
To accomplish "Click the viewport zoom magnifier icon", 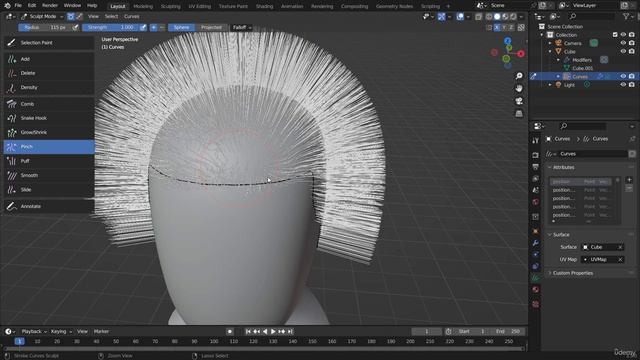I will [519, 76].
